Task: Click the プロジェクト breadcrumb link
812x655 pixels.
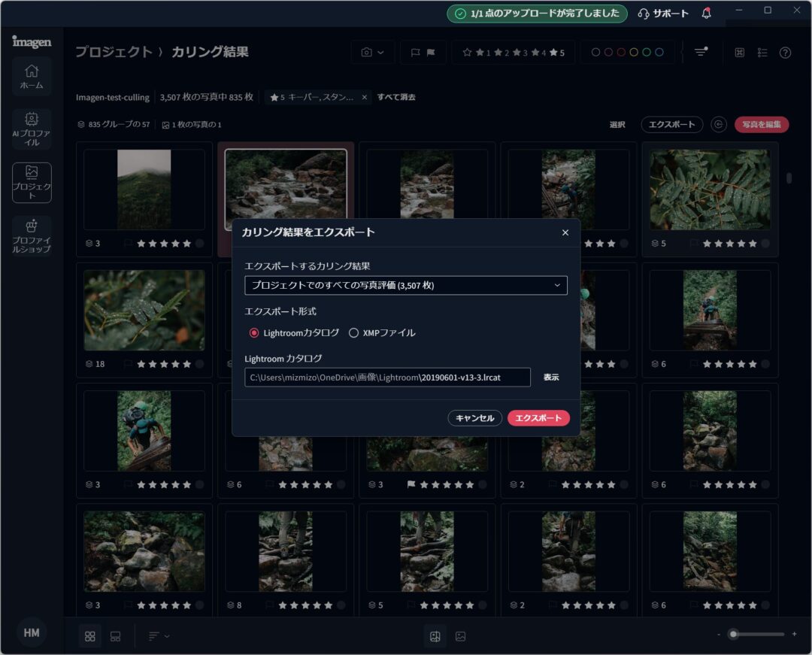Action: (x=114, y=52)
